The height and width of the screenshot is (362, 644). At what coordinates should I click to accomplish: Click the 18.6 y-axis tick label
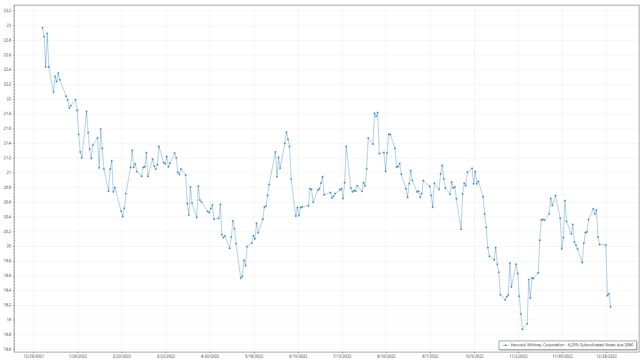click(7, 349)
